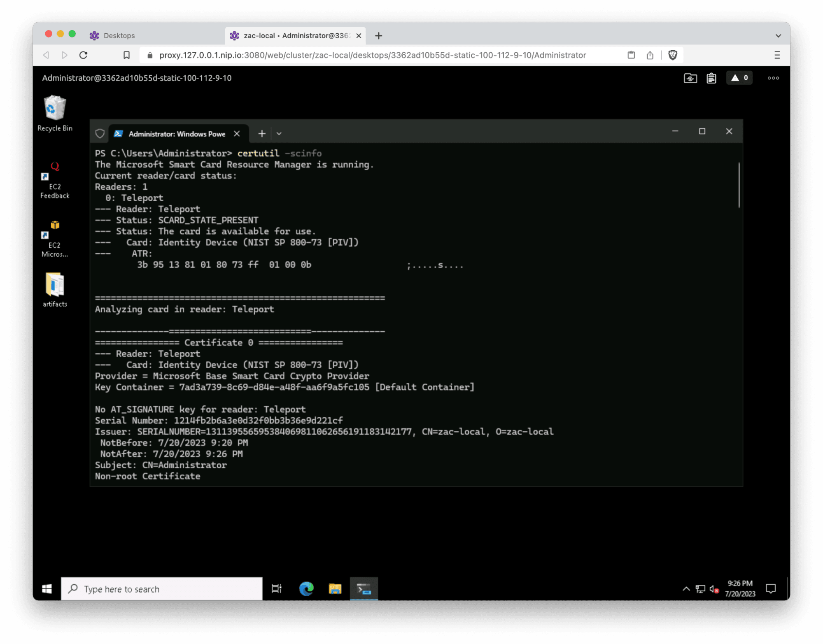Click the network tray icon

click(x=700, y=589)
